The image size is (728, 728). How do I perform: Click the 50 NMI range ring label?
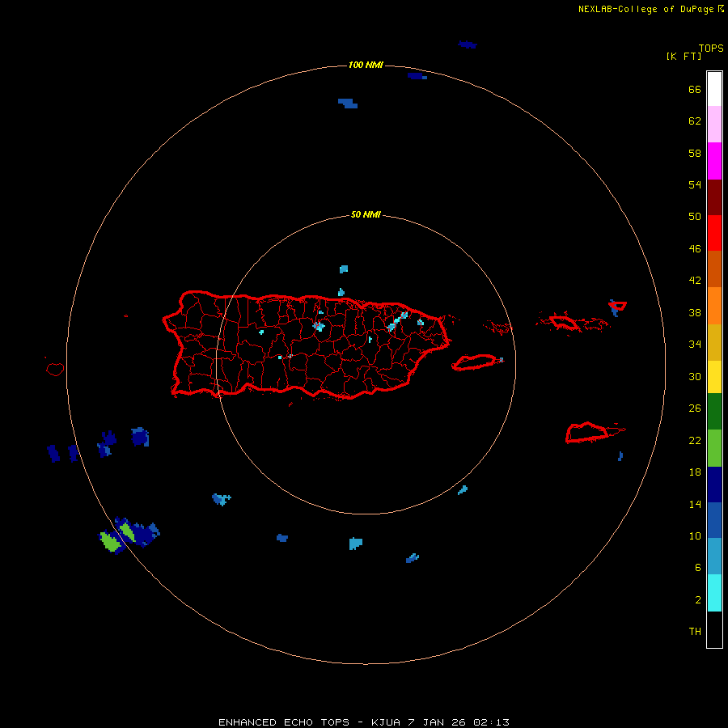pos(366,214)
